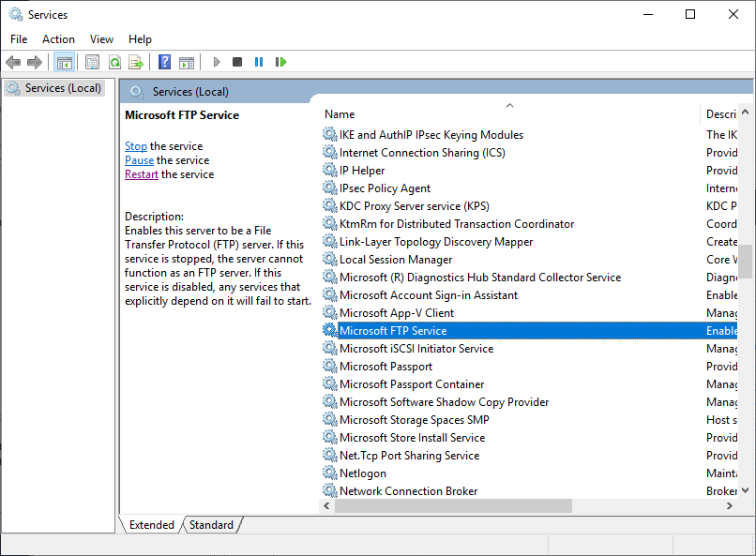Select the IPsec Policy Agent service

click(x=385, y=188)
